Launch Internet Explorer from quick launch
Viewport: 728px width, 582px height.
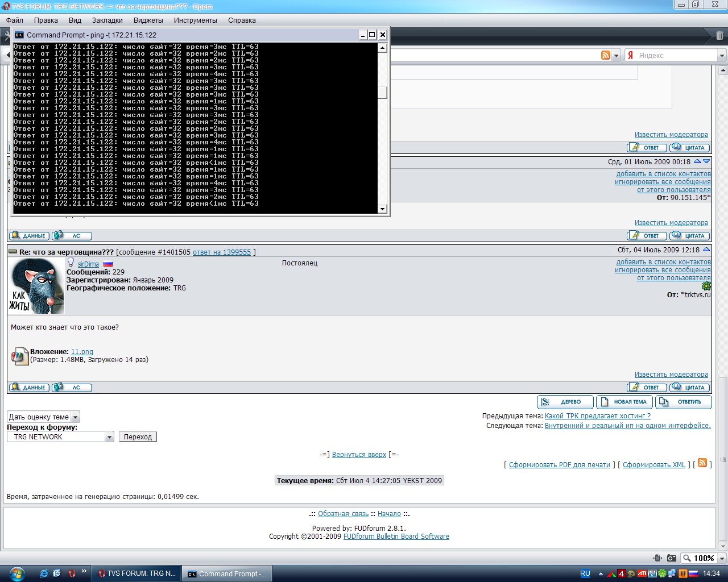tap(44, 573)
